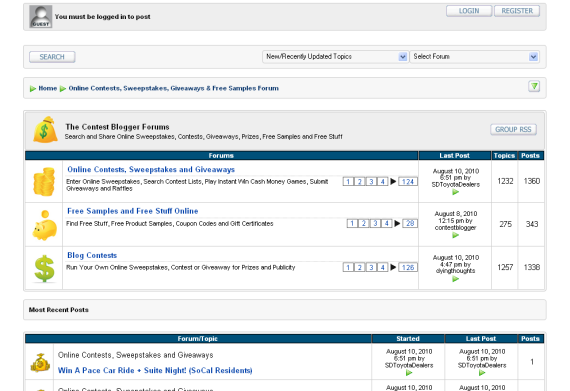The height and width of the screenshot is (391, 570).
Task: Open Online Contests, Sweepstakes, Giveaways & Free Samples Forum breadcrumb
Action: pyautogui.click(x=173, y=88)
